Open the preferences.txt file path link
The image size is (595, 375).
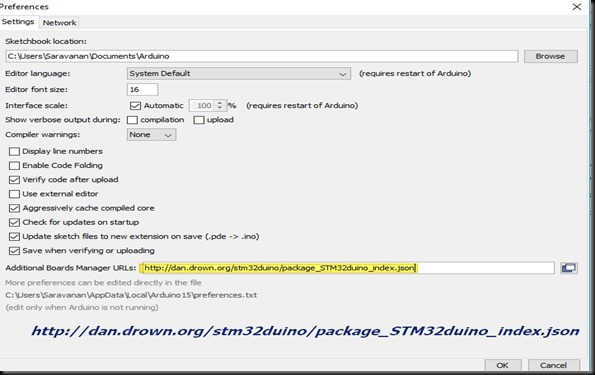point(131,295)
